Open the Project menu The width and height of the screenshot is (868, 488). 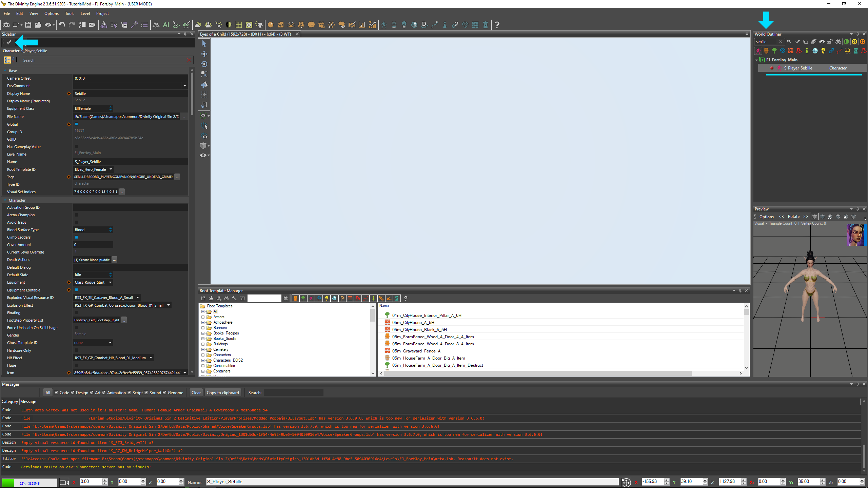click(x=102, y=14)
